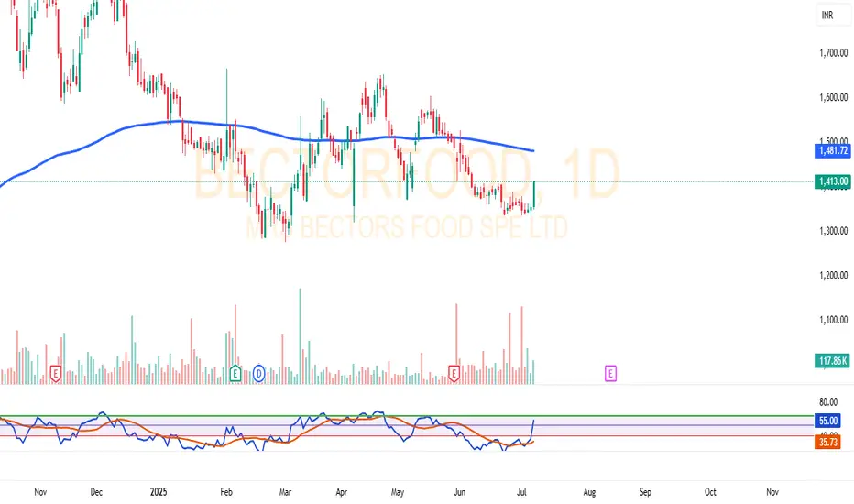This screenshot has width=854, height=504.
Task: Click the 35.73 RSI average value label
Action: coord(827,442)
